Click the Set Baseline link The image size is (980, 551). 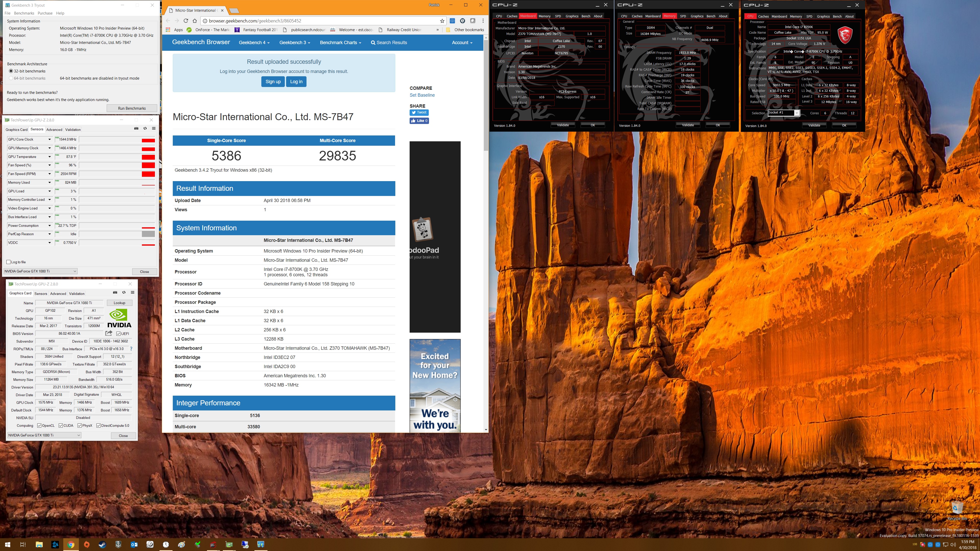click(422, 95)
